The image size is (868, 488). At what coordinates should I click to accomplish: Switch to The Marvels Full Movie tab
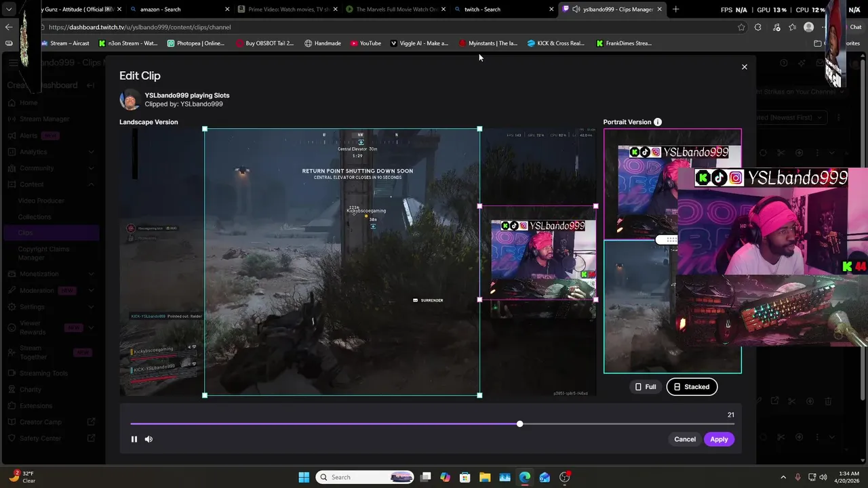(x=395, y=9)
